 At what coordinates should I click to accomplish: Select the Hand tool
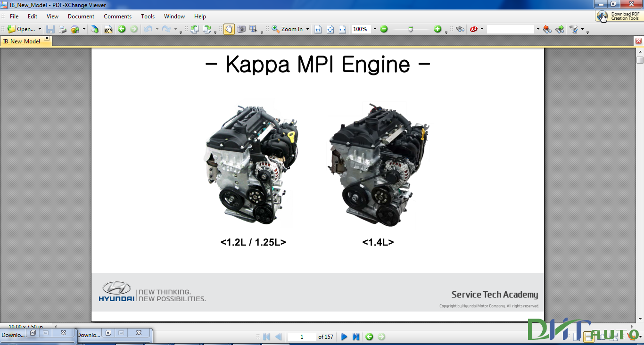coord(229,29)
